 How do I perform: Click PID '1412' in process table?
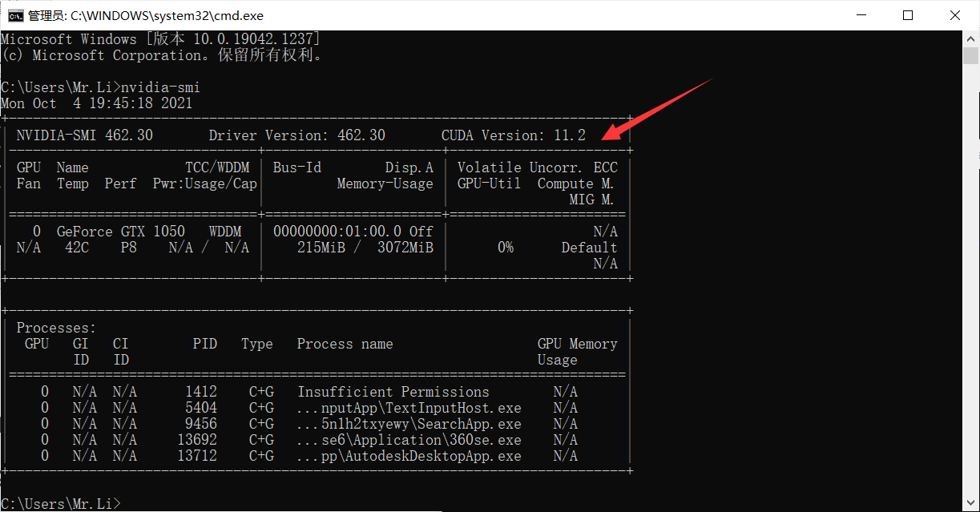click(x=201, y=392)
